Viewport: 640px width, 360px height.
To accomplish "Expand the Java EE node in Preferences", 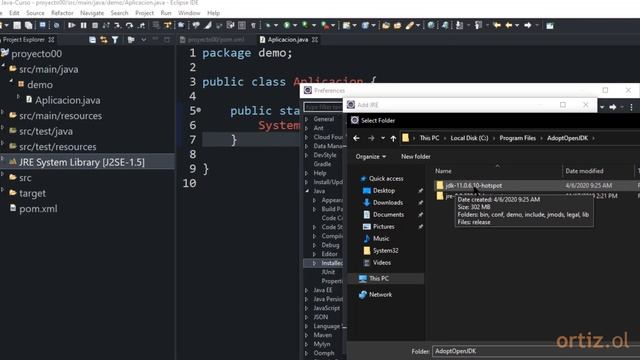I will point(307,290).
